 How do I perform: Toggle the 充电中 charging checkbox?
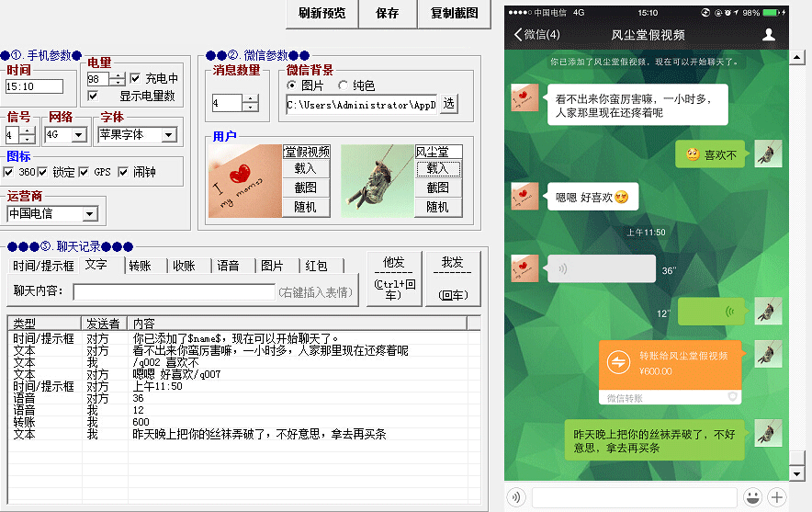click(x=136, y=79)
